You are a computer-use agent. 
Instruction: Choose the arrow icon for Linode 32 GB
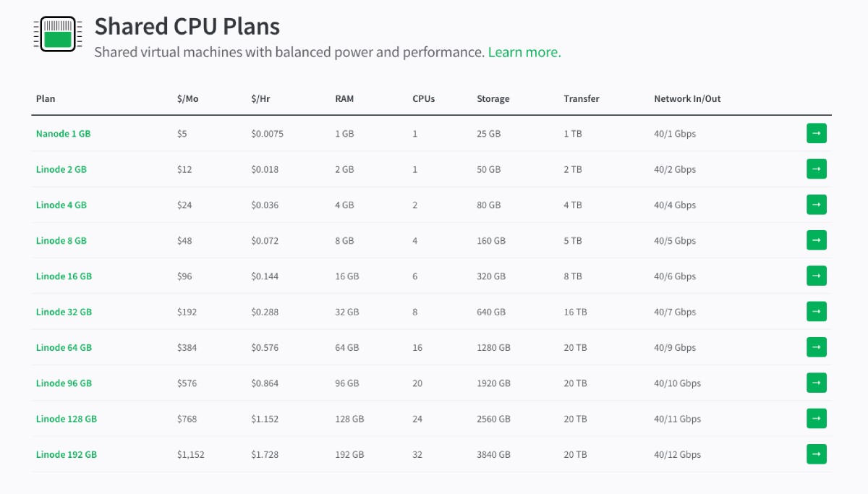[816, 312]
